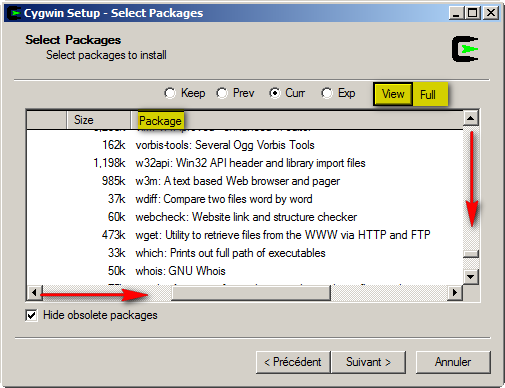
Task: Click the 50k size cell
Action: point(117,271)
